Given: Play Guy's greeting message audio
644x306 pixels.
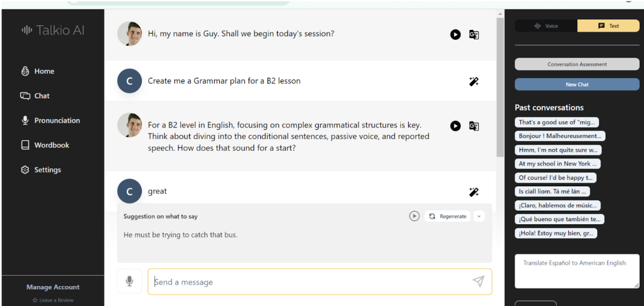Looking at the screenshot, I should [x=455, y=35].
